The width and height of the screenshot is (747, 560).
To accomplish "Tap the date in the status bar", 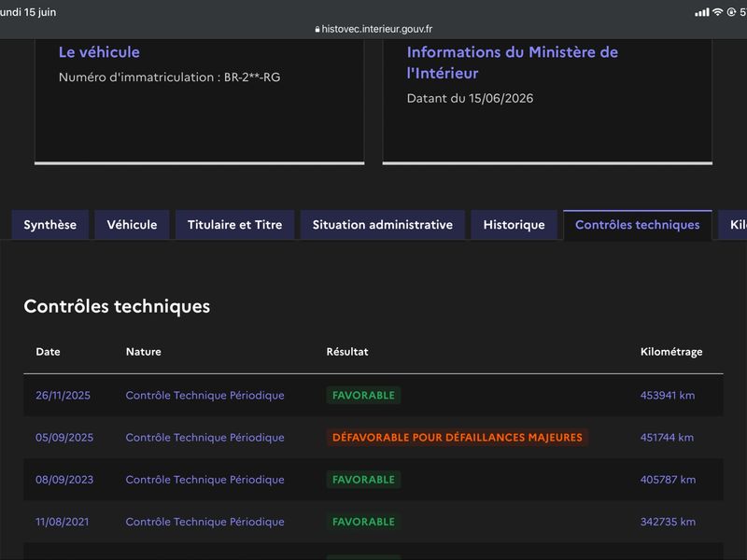I will [28, 12].
